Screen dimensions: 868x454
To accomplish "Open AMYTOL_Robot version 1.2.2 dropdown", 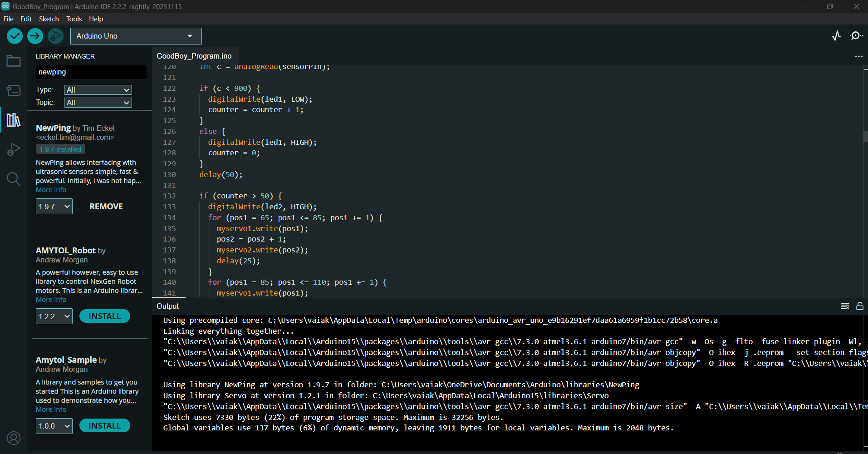I will click(54, 316).
